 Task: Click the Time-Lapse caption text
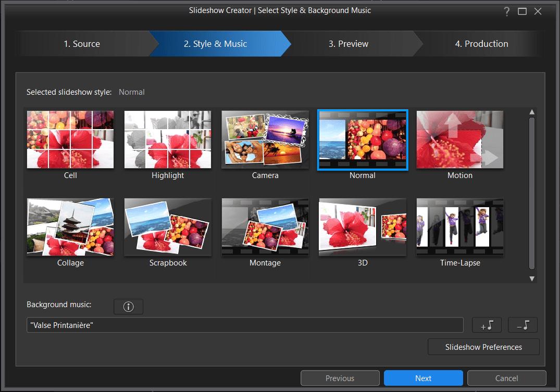460,263
